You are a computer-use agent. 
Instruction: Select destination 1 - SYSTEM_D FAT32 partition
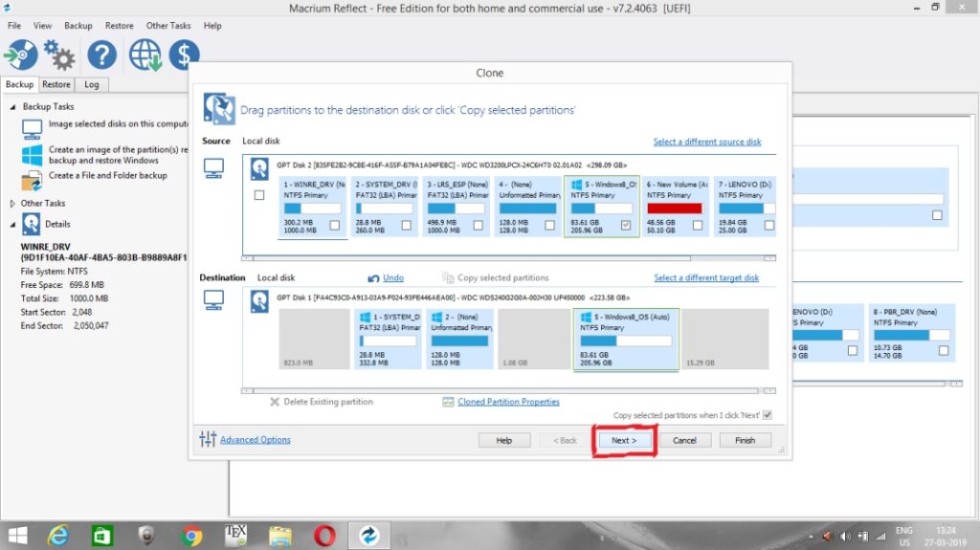click(388, 340)
